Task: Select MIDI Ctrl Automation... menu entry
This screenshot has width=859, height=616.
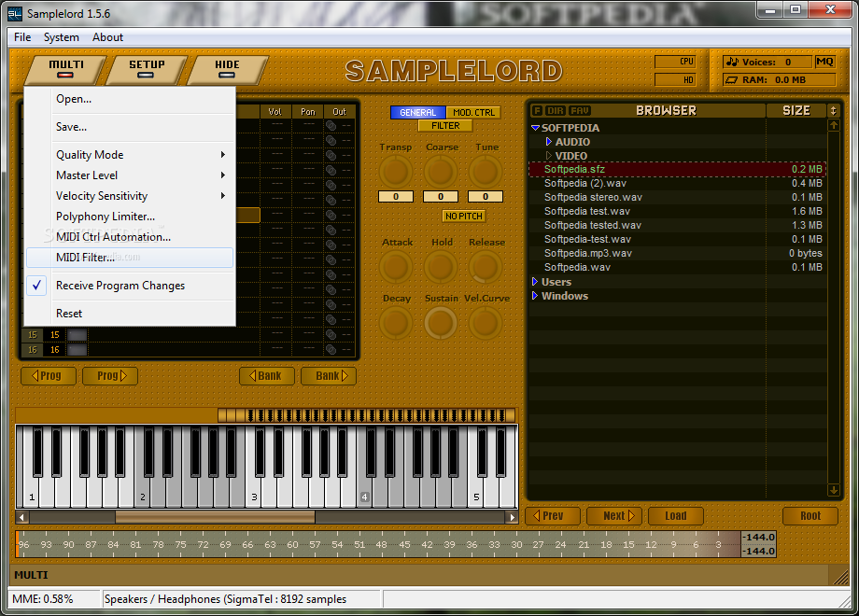Action: pos(129,237)
